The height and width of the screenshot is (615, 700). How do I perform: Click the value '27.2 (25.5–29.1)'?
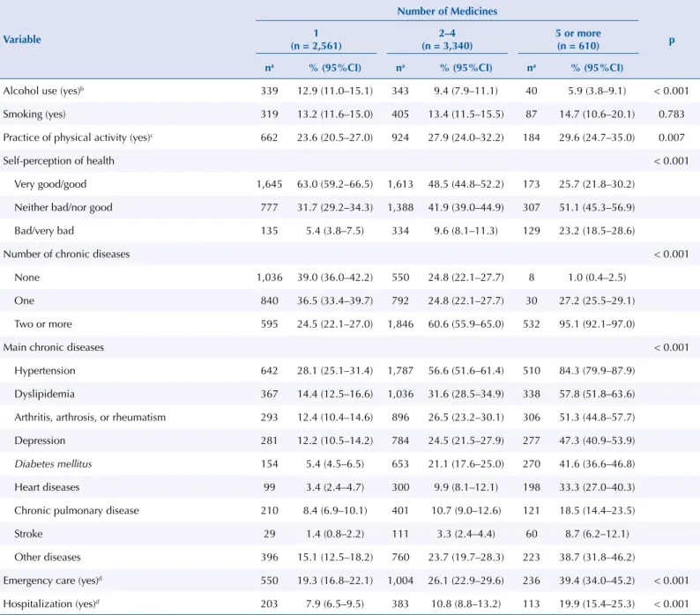tap(597, 300)
